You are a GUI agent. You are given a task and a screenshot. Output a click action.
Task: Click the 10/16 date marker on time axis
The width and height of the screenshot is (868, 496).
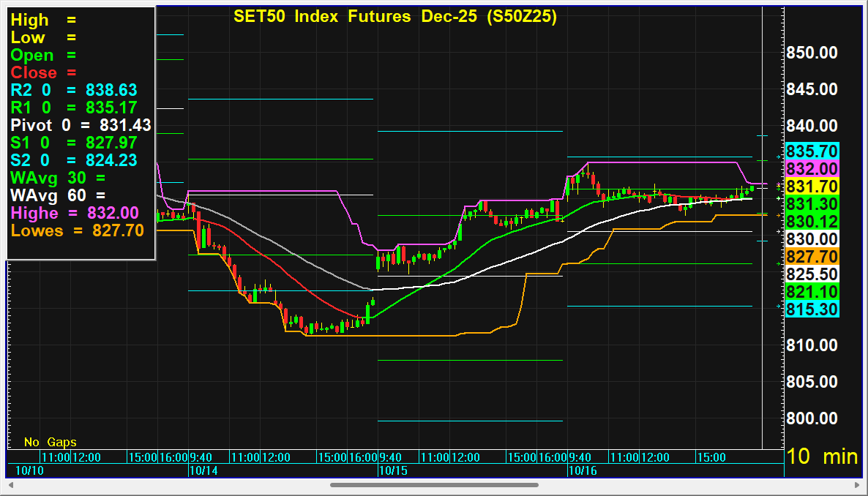point(582,470)
